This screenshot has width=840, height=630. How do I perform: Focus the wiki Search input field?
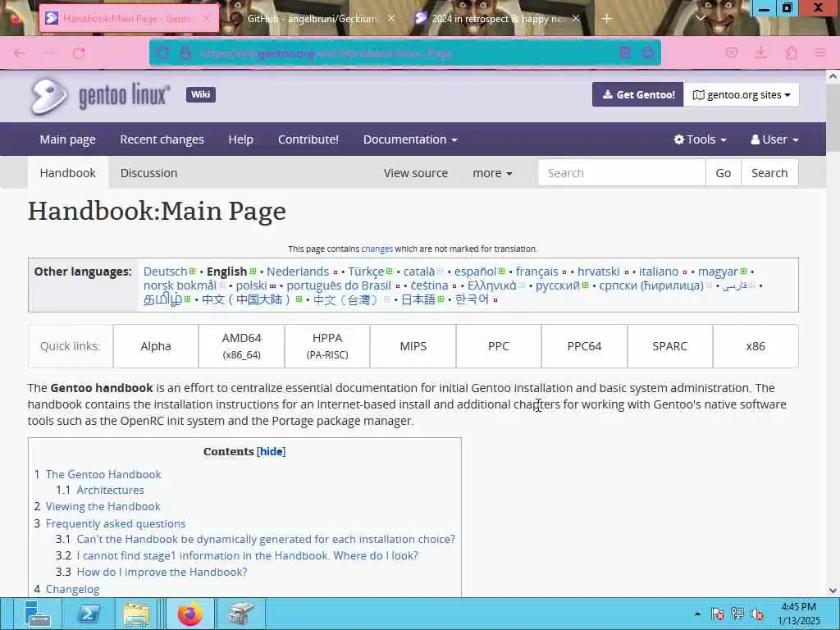[622, 173]
